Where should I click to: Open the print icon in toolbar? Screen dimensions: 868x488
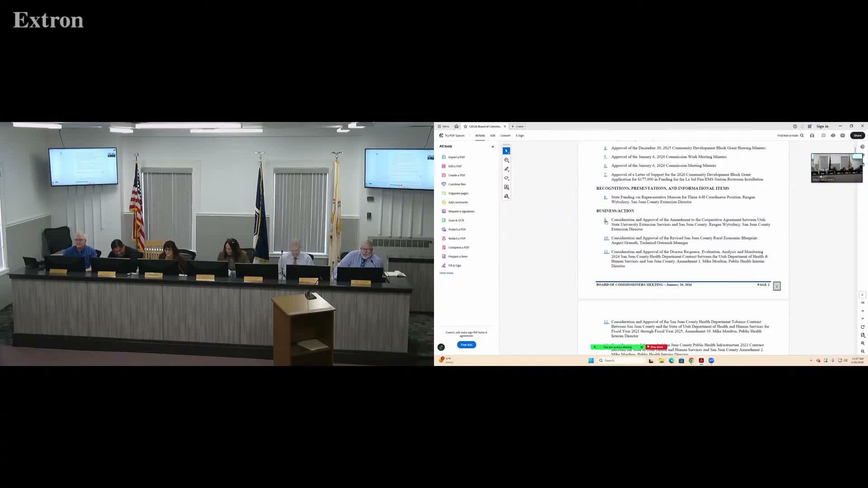tap(842, 136)
